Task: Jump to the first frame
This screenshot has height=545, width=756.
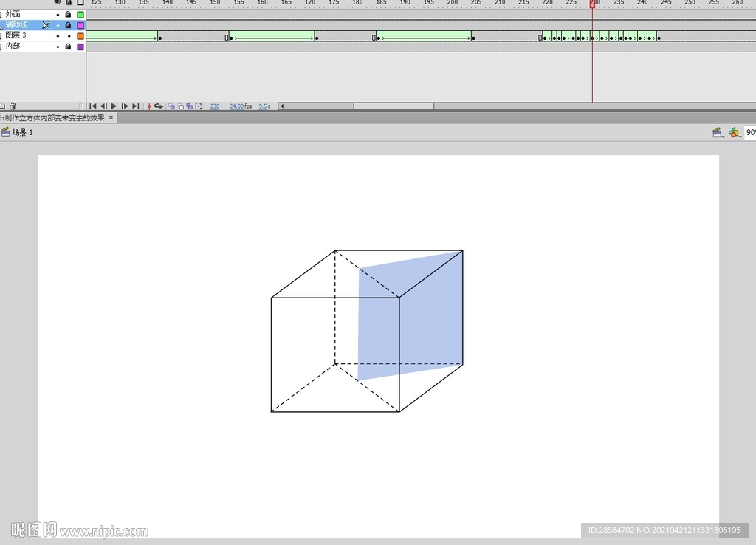Action: tap(93, 106)
